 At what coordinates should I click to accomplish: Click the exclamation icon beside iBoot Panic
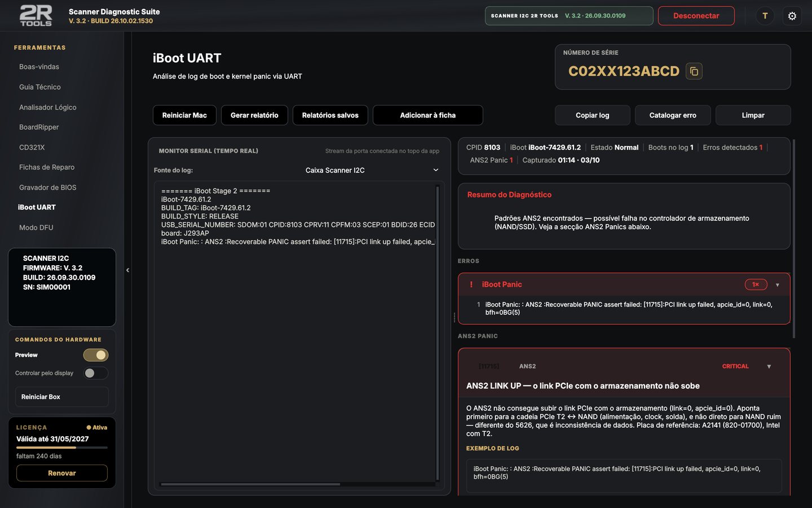click(471, 284)
